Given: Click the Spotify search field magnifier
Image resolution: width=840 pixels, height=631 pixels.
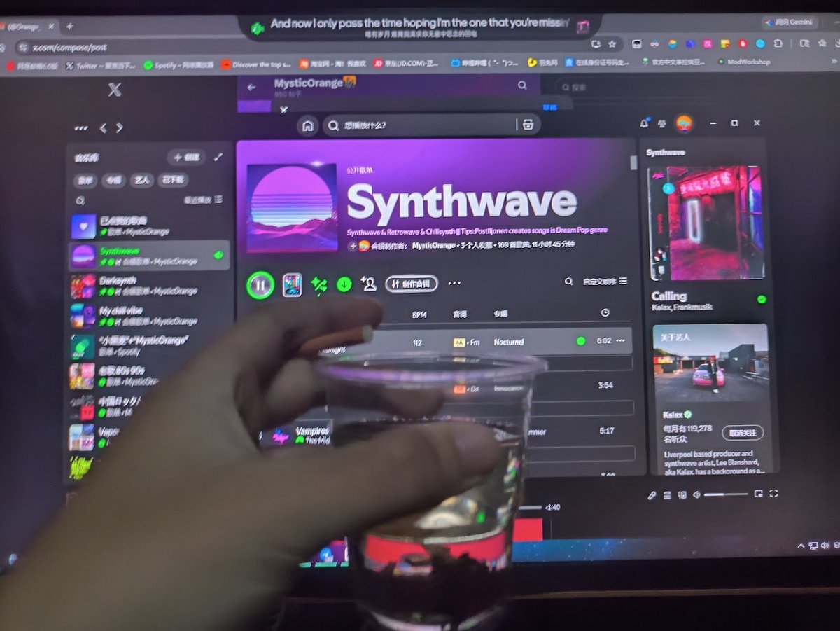Looking at the screenshot, I should [334, 126].
